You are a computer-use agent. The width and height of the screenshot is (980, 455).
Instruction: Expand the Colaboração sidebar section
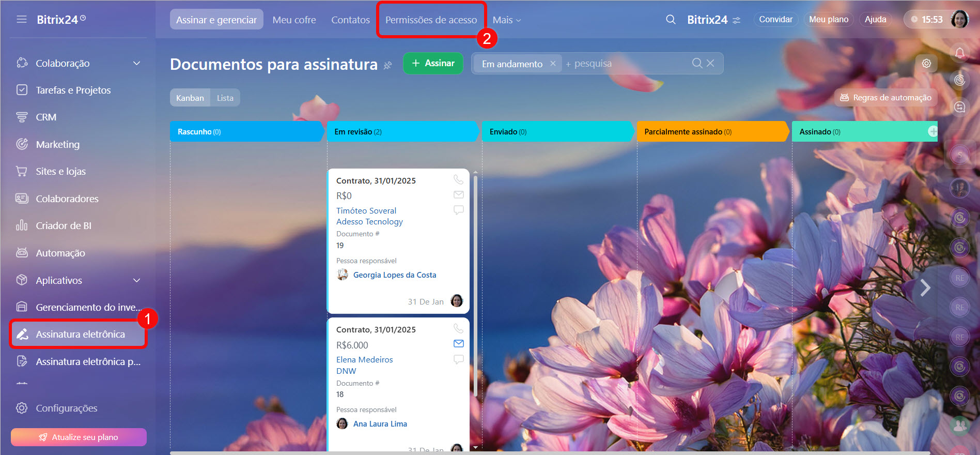tap(136, 63)
